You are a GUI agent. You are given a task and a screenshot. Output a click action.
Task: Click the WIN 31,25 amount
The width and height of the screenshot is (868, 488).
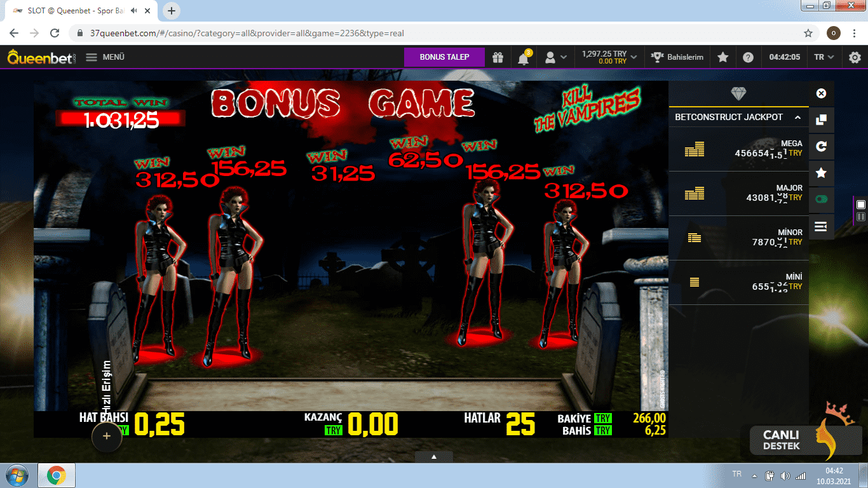pos(342,172)
